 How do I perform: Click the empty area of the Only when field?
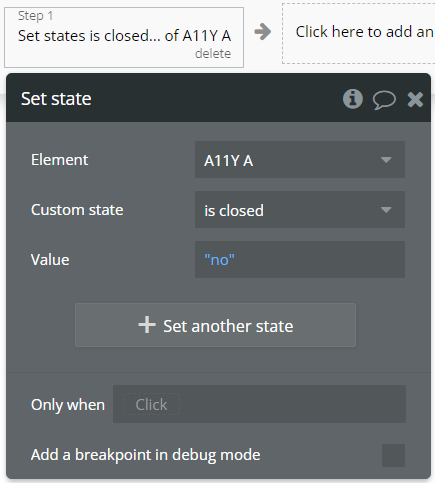[293, 404]
